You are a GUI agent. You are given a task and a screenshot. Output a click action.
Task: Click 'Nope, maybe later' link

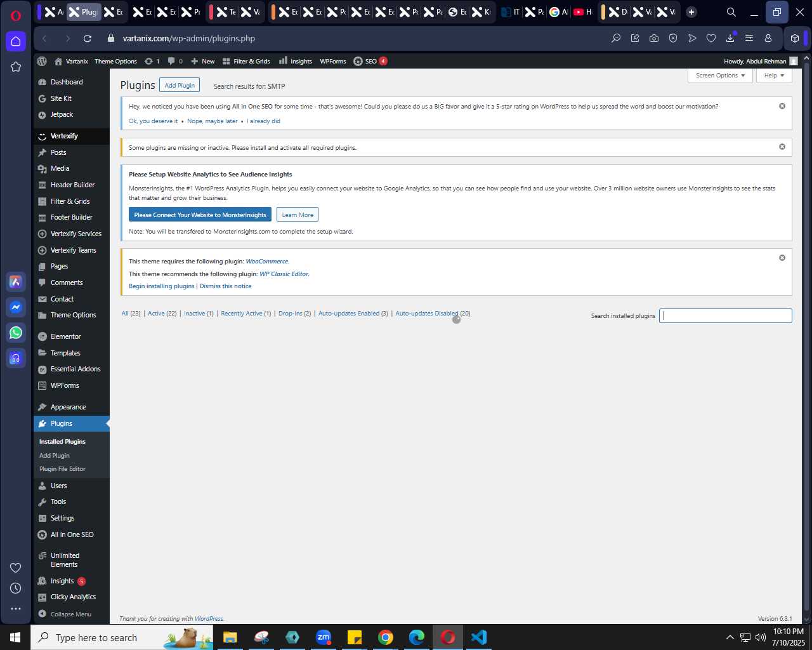(x=213, y=121)
